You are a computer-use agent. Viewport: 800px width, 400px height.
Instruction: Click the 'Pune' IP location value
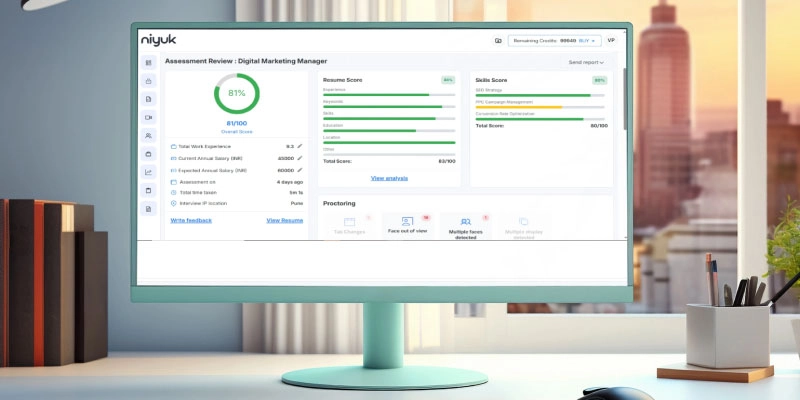click(297, 204)
